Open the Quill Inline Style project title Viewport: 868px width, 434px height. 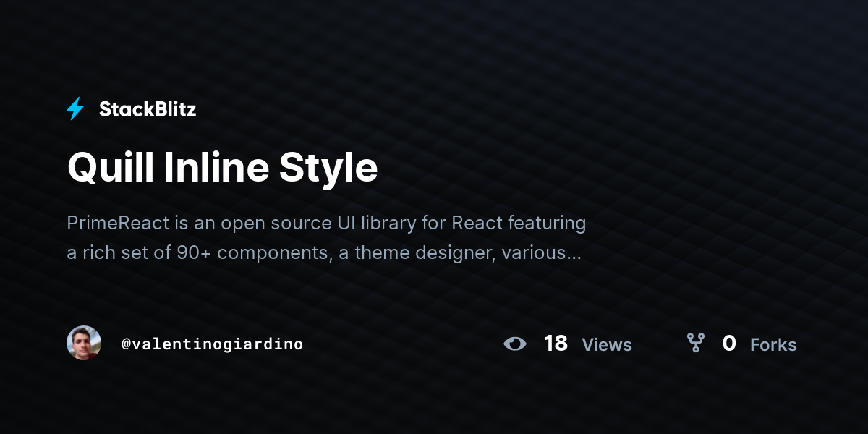223,168
